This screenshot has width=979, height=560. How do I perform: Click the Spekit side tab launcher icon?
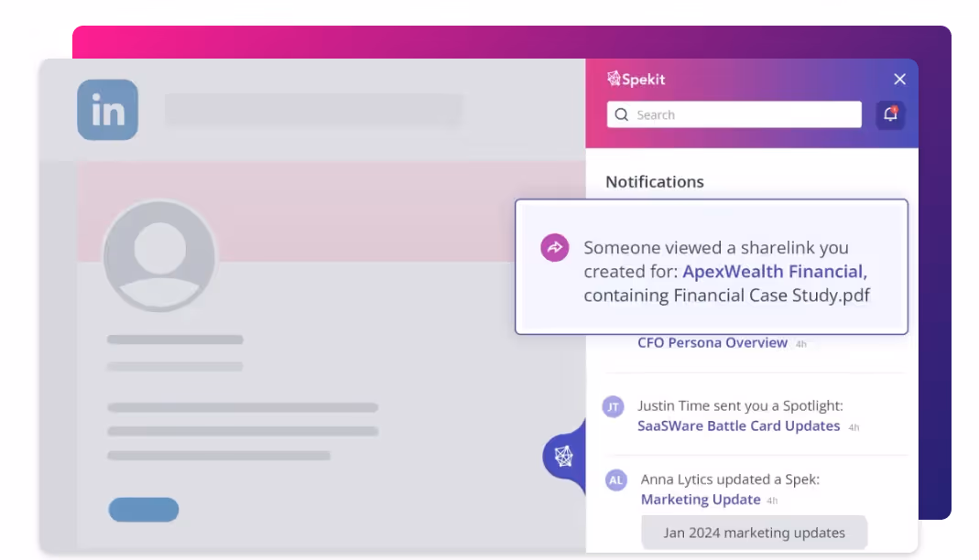(x=564, y=457)
